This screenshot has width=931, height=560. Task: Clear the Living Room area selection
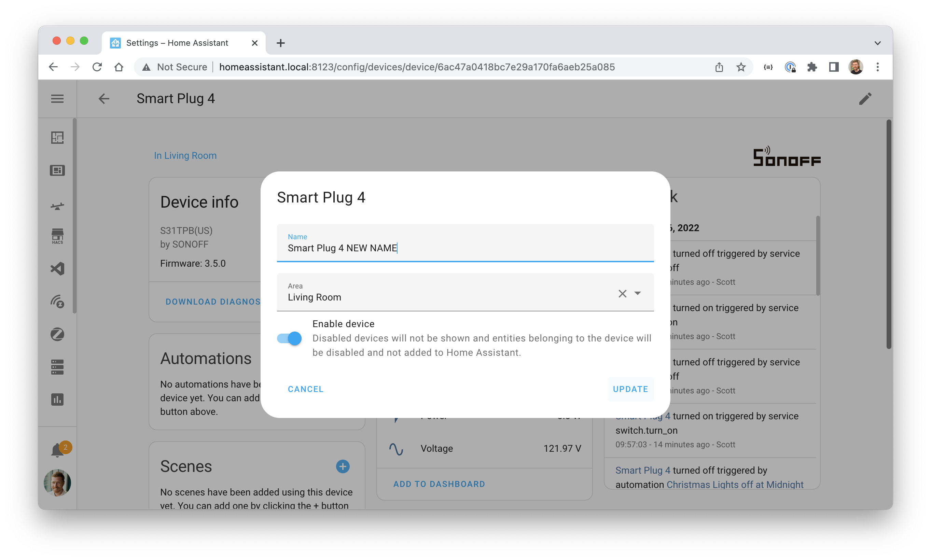pos(622,293)
